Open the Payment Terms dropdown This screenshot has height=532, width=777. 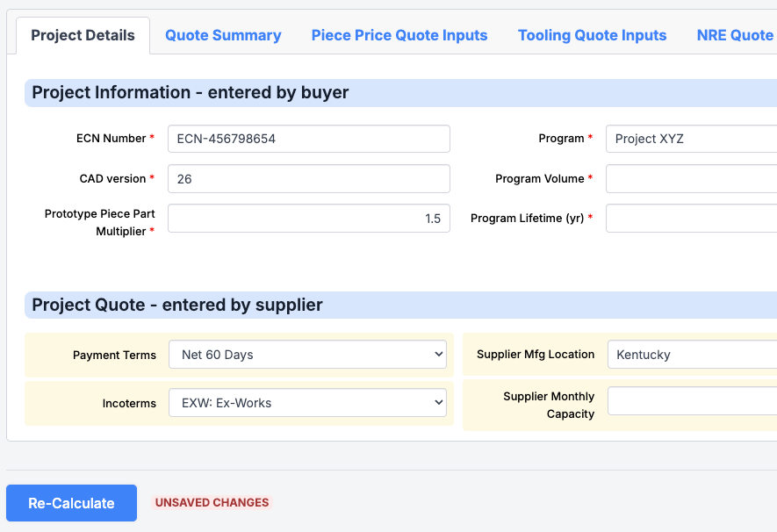[x=309, y=355]
